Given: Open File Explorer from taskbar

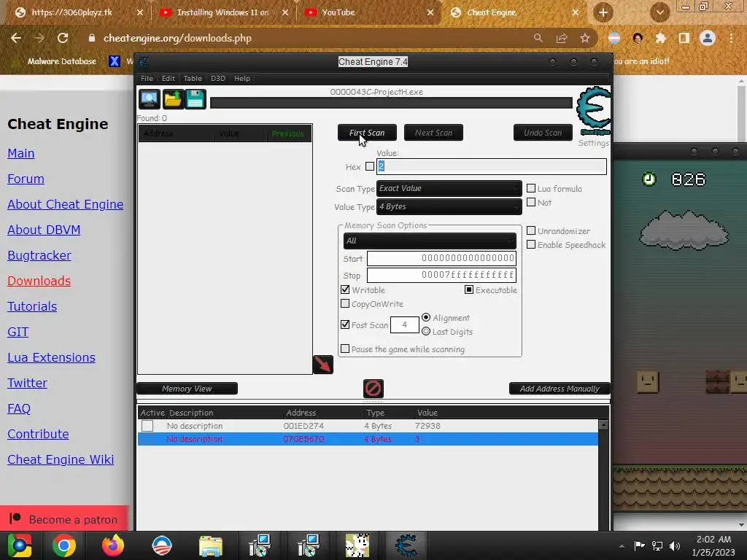Looking at the screenshot, I should click(211, 546).
